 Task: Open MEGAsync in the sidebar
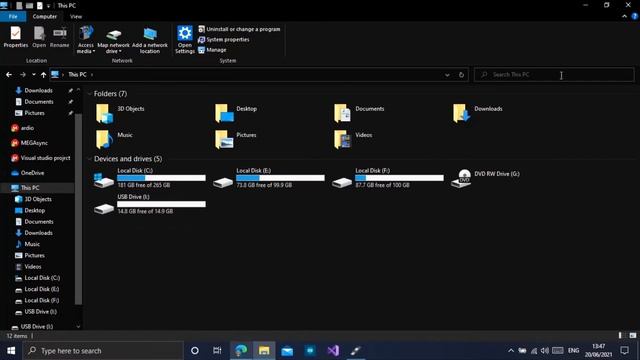click(x=34, y=143)
